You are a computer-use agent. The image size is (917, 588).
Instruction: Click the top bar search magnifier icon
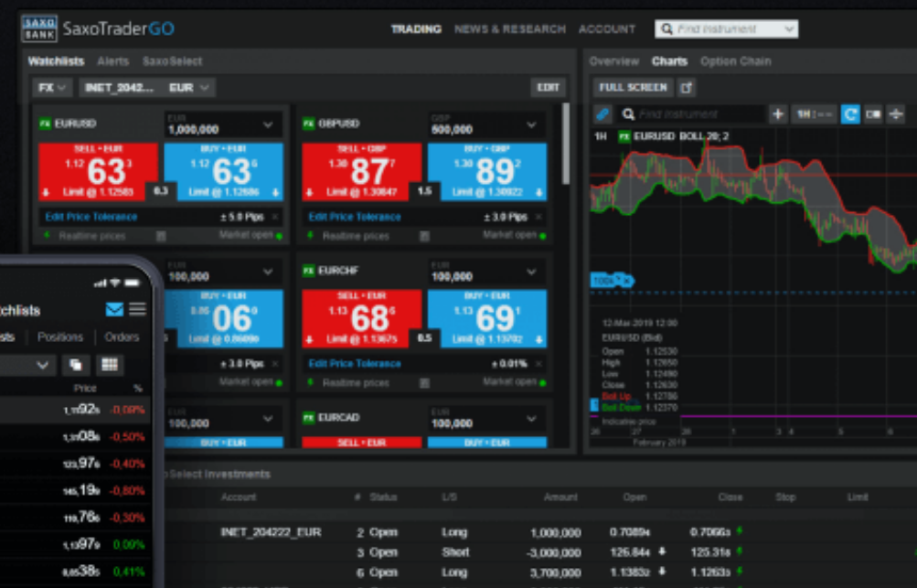point(666,28)
